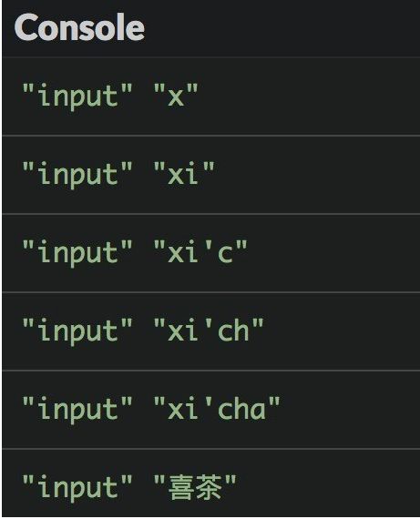Click "input" label in the "xi'cha" row
The height and width of the screenshot is (519, 420).
(77, 409)
